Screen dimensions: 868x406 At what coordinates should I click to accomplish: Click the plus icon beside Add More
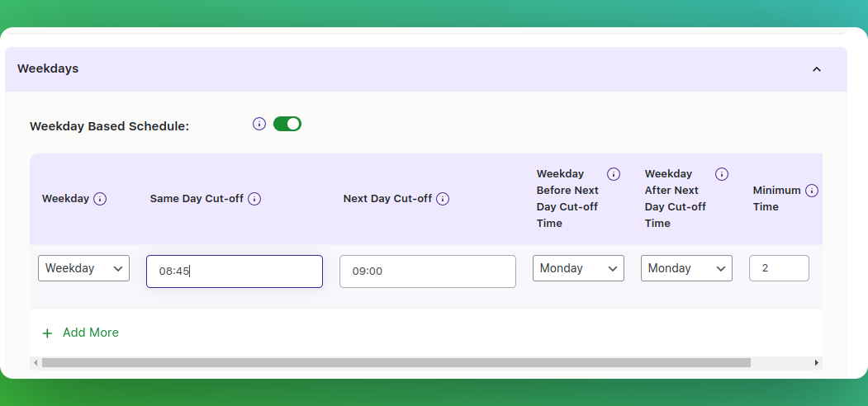click(x=48, y=333)
